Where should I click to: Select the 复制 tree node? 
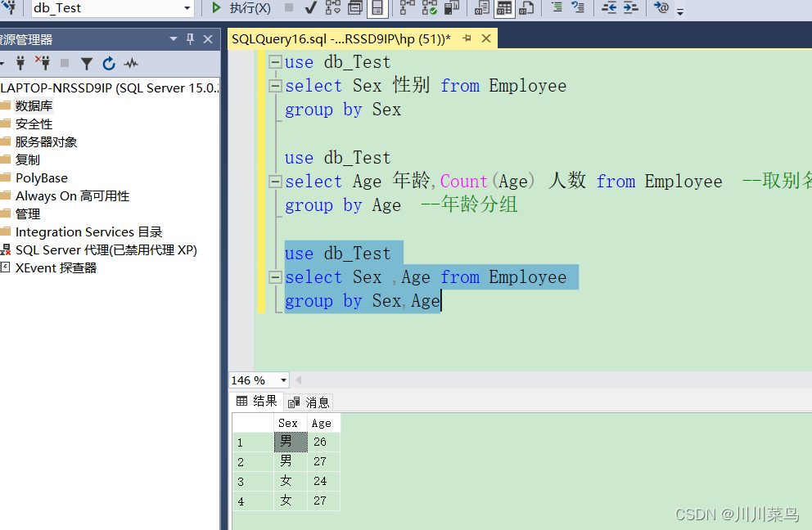tap(28, 160)
